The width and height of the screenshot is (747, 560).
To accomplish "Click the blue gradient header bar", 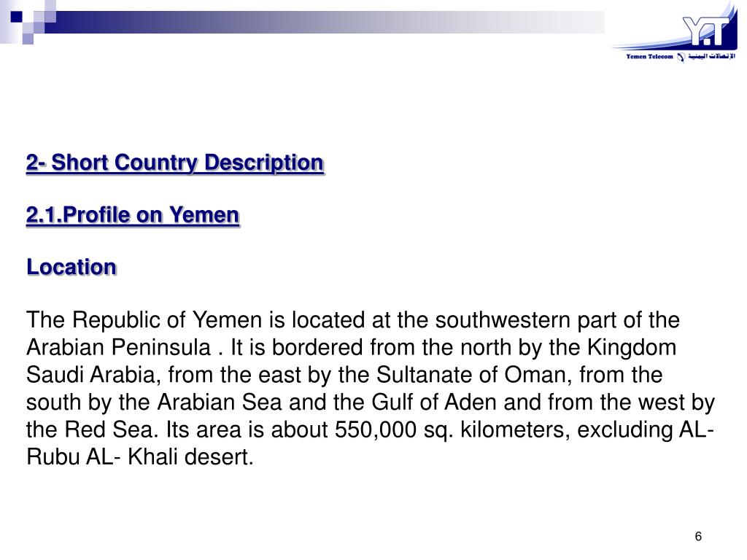I will pos(325,23).
